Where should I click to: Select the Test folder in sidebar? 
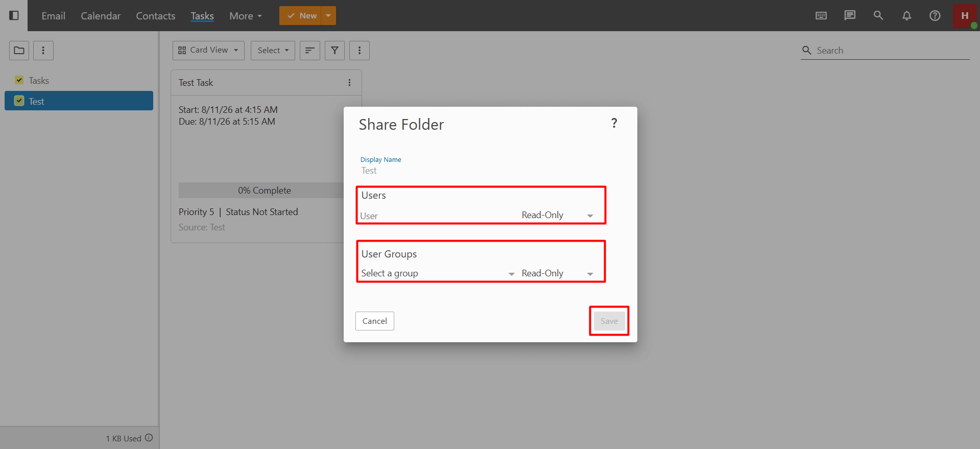point(79,101)
